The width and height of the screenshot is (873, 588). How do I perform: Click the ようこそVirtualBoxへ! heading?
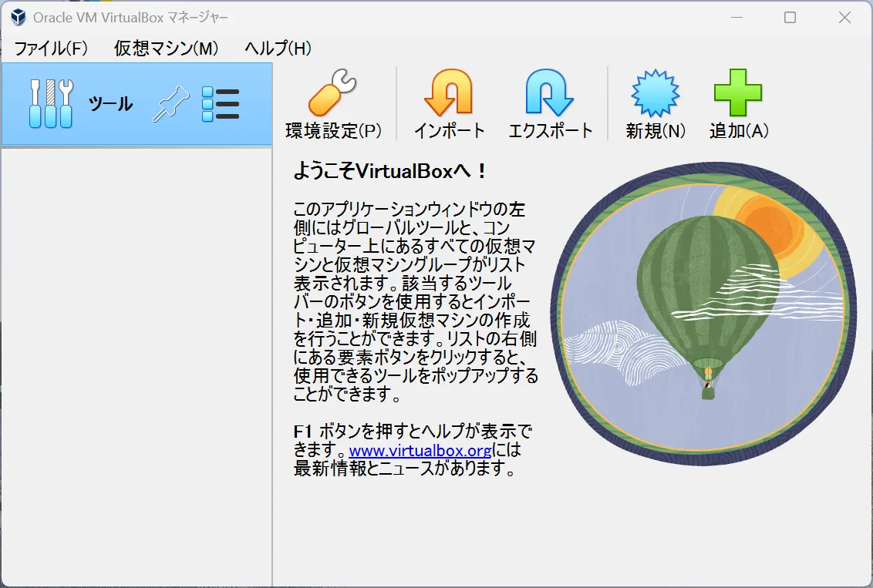[x=390, y=171]
